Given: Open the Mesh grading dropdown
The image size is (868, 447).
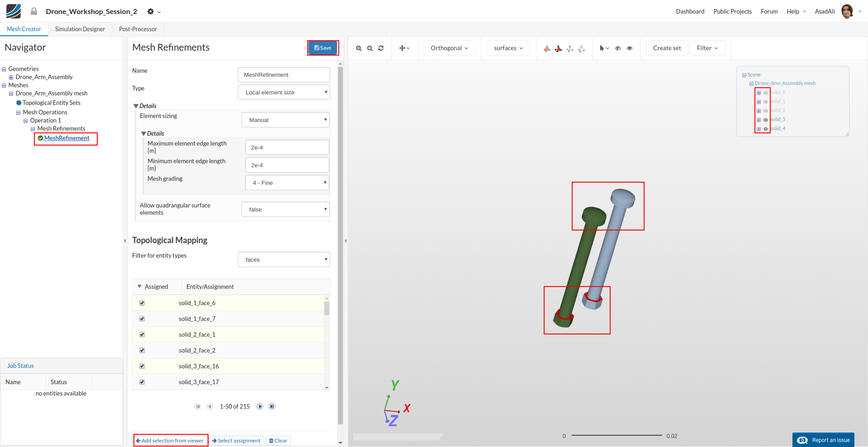Looking at the screenshot, I should tap(287, 183).
